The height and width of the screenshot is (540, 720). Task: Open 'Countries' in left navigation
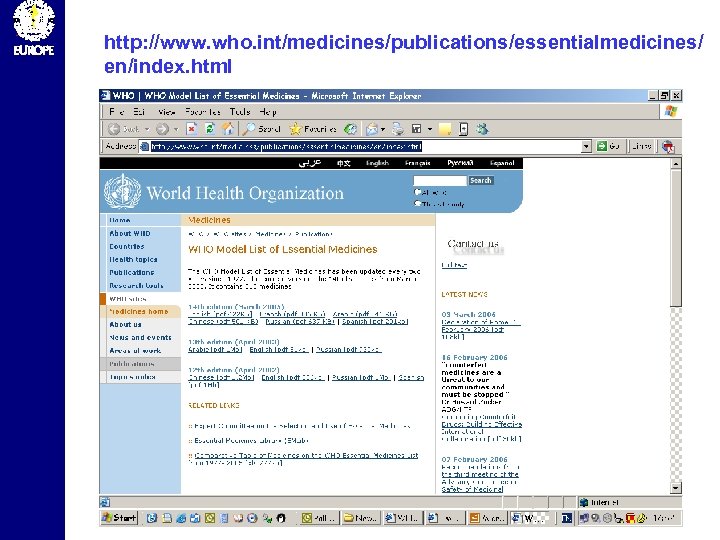(x=127, y=247)
